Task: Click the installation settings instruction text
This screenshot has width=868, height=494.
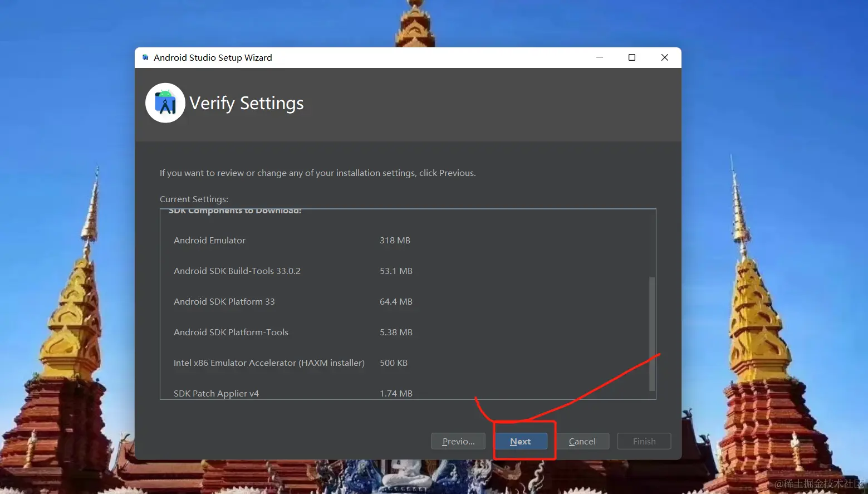Action: 318,173
